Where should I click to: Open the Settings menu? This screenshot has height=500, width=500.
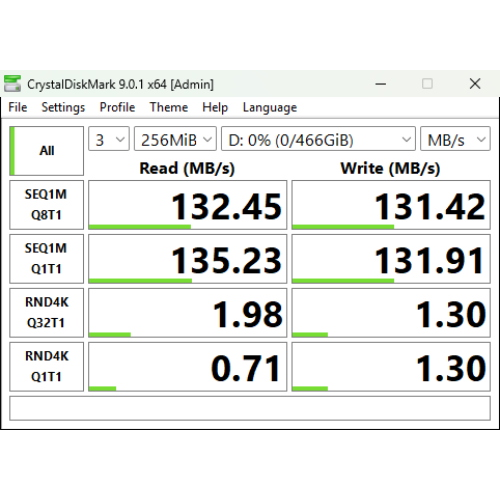tap(63, 107)
